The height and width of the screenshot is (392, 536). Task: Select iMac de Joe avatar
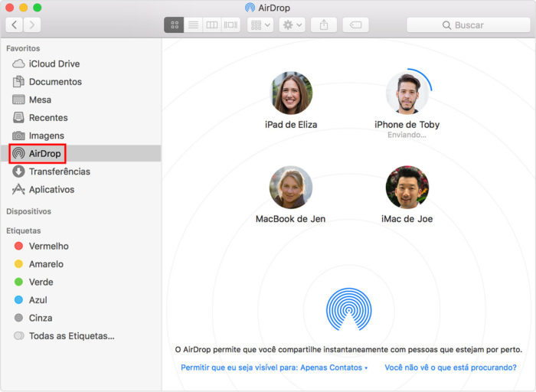click(407, 188)
